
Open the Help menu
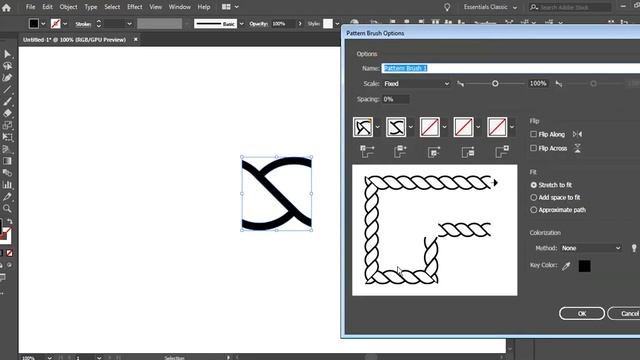[204, 7]
